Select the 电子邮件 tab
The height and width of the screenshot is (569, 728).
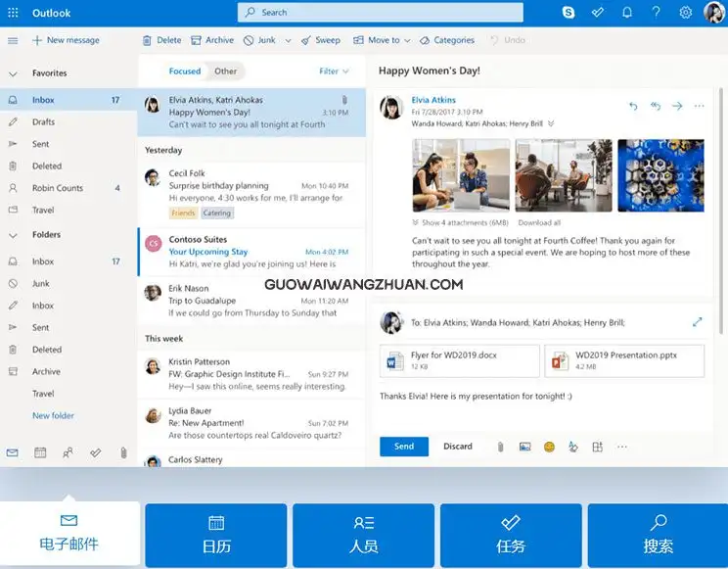(x=69, y=533)
